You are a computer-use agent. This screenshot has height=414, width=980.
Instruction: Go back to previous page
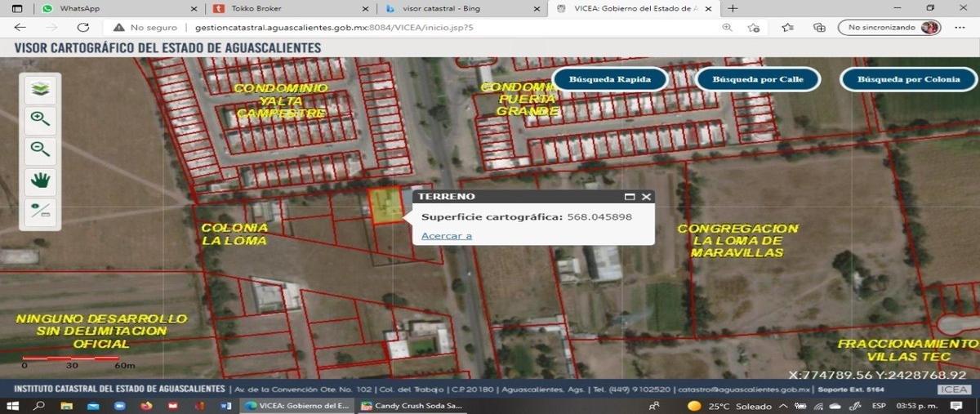point(20,27)
